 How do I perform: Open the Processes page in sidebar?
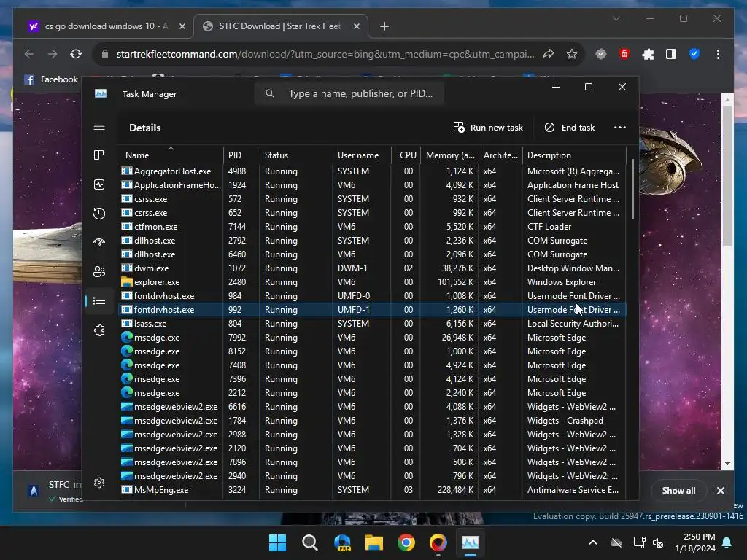[x=99, y=155]
